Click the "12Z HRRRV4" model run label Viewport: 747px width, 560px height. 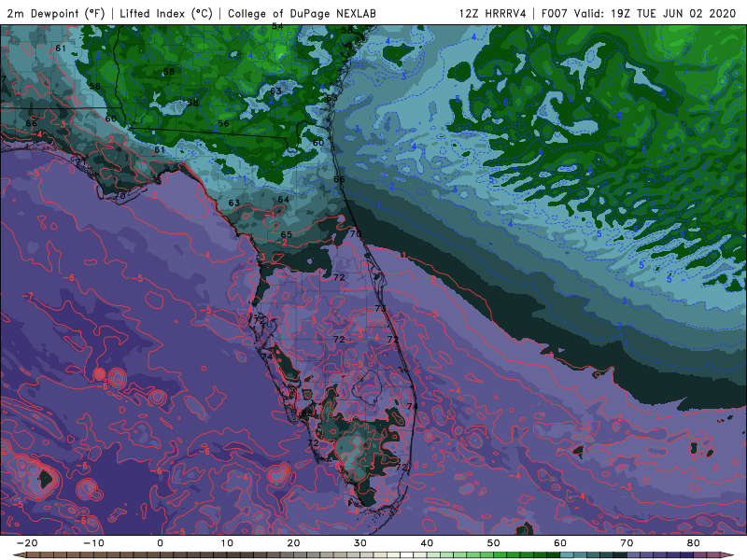coord(493,13)
